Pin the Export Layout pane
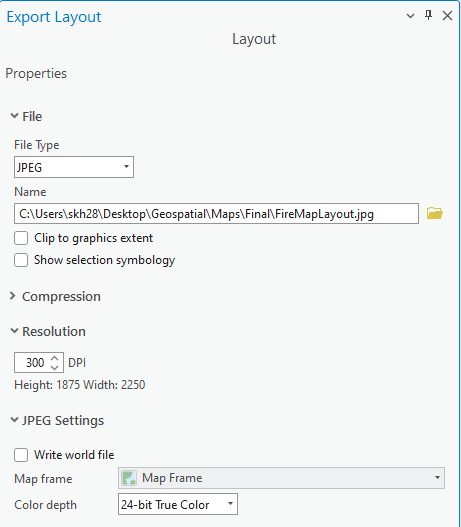This screenshot has height=527, width=461. [428, 15]
